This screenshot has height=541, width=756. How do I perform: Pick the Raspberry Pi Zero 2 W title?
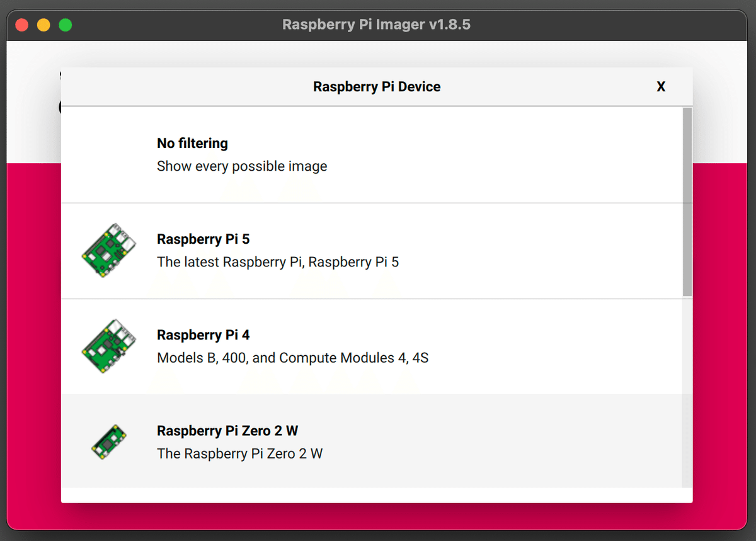(227, 431)
